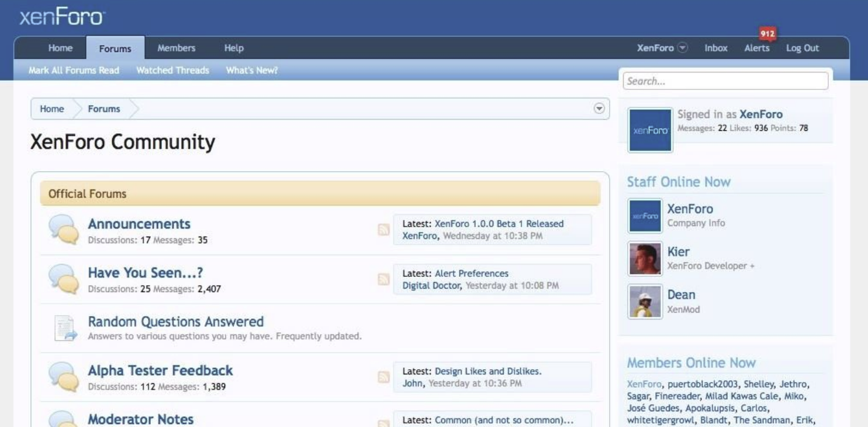Open Watched Threads

coord(172,70)
